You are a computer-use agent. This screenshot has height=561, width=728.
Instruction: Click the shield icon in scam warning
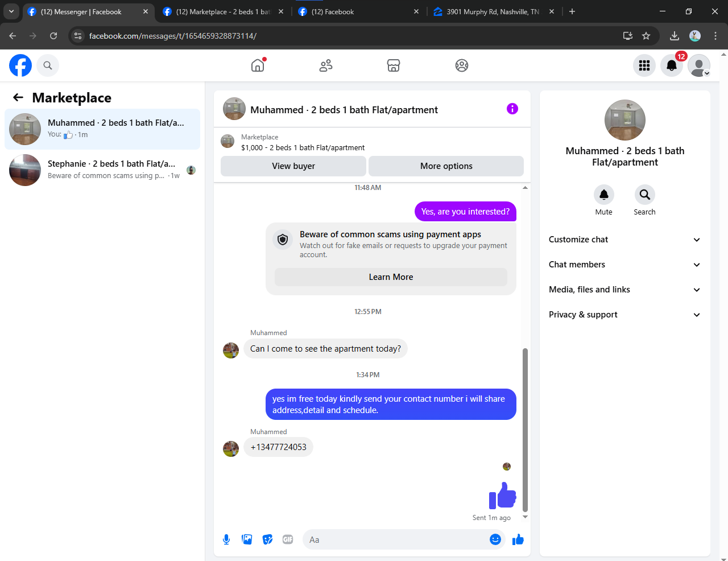tap(283, 240)
